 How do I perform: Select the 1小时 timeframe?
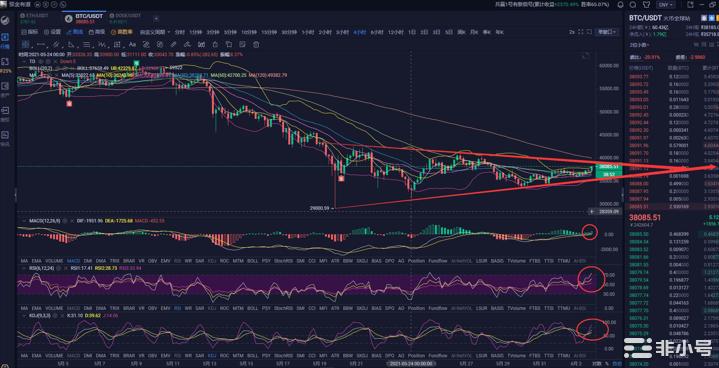[307, 32]
